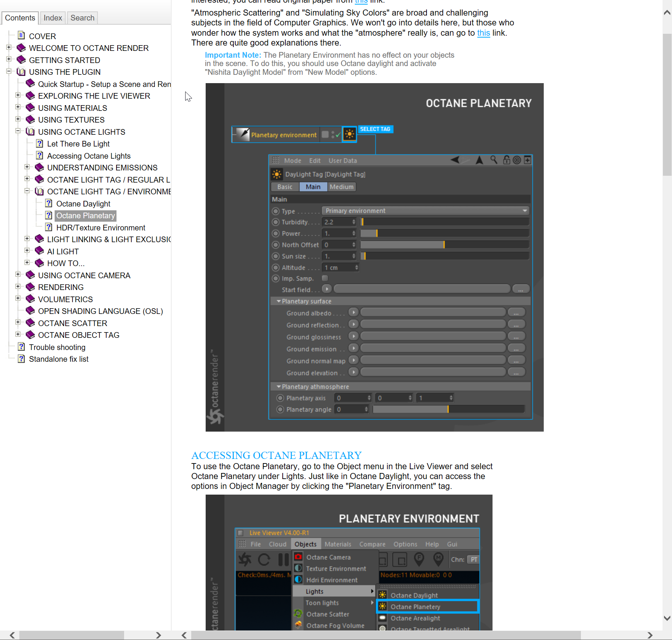Viewport: 672px width, 640px height.
Task: Collapse the USING OCTANE LIGHTS node
Action: click(18, 131)
